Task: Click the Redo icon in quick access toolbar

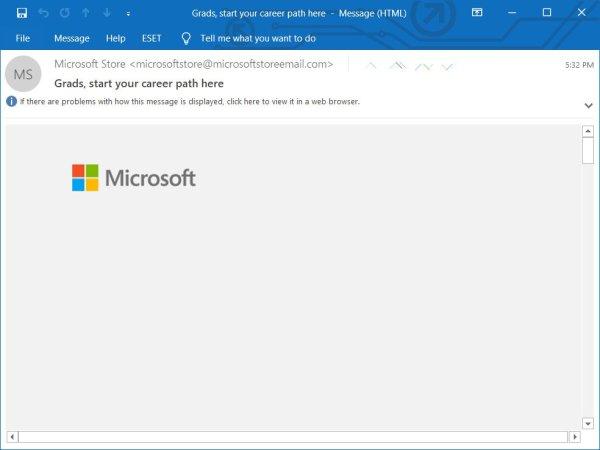Action: click(x=65, y=13)
